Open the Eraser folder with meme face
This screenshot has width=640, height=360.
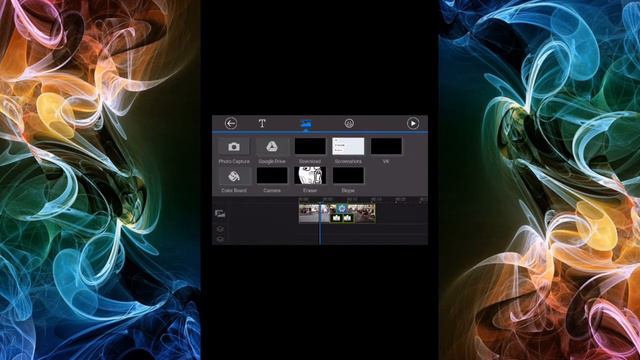click(310, 176)
